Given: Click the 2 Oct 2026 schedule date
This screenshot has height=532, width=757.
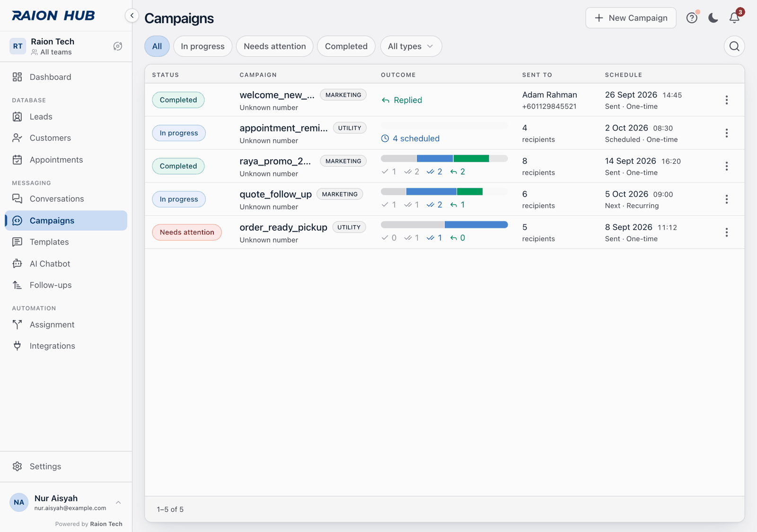Looking at the screenshot, I should click(x=626, y=128).
